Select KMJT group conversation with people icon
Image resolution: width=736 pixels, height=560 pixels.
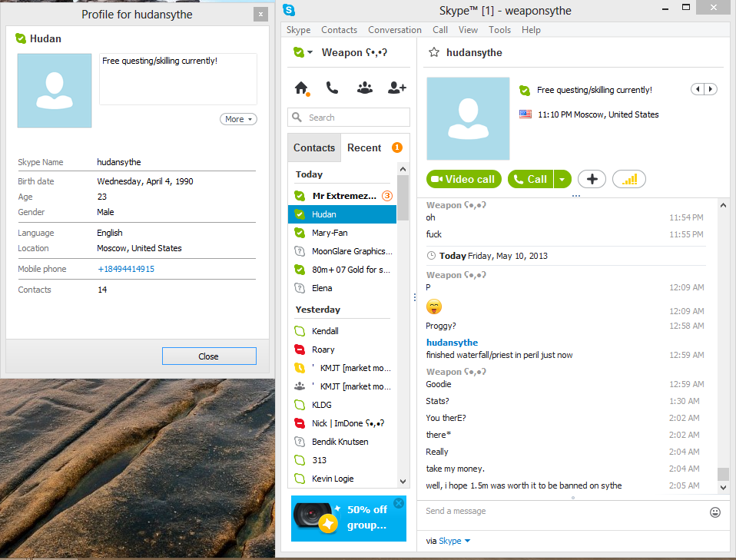point(342,386)
